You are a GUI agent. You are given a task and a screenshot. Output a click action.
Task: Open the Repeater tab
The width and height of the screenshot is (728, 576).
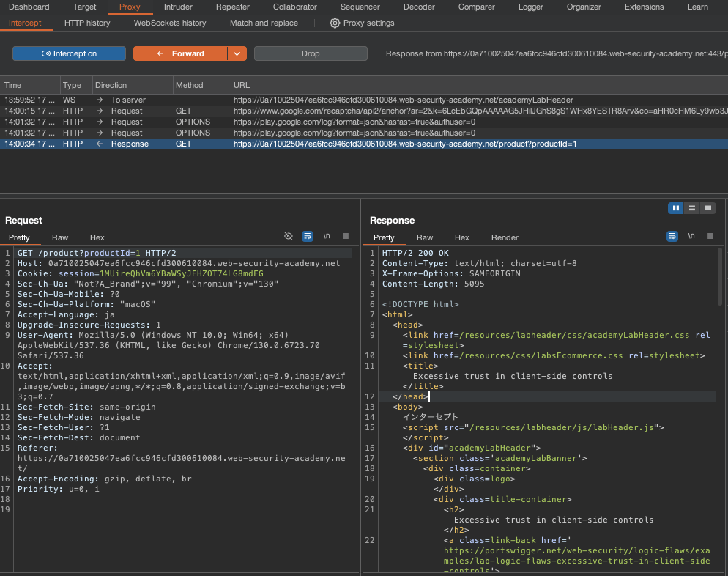click(233, 7)
